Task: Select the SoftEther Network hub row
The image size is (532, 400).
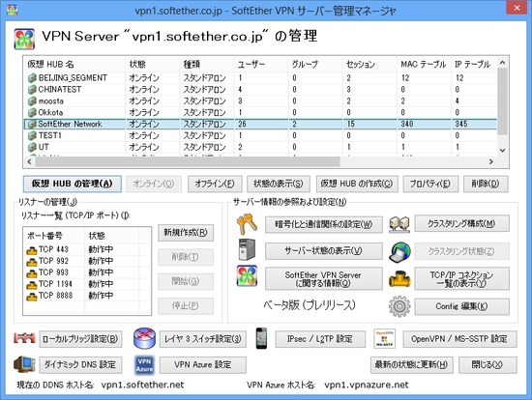Action: [x=260, y=124]
